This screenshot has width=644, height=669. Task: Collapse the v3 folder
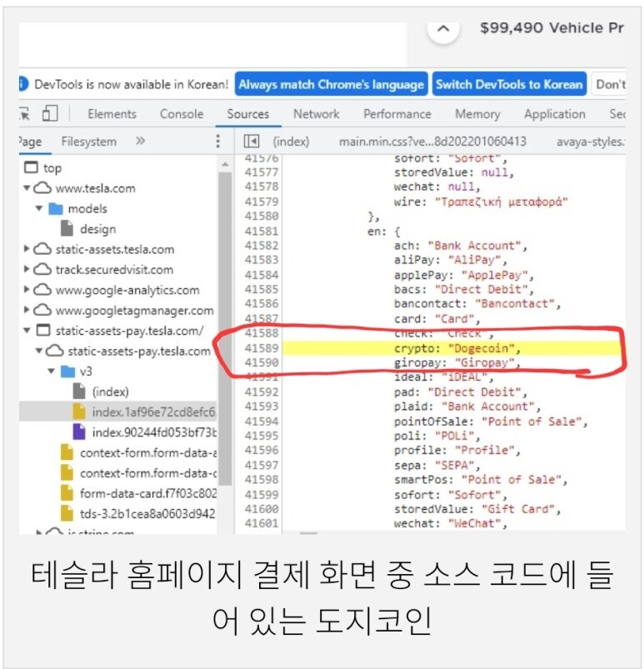(51, 372)
